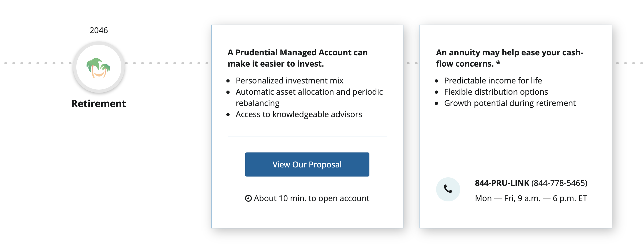
Task: Click the Personalized investment mix bullet
Action: pyautogui.click(x=289, y=81)
